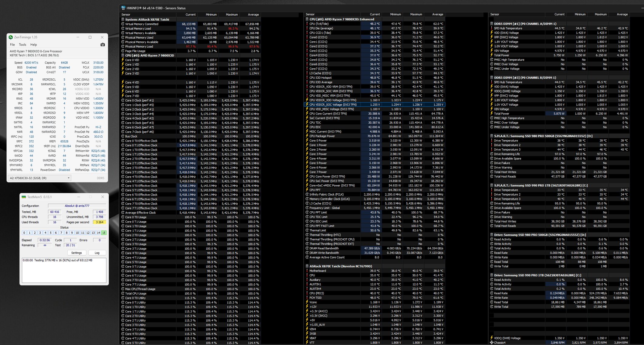Click the tREFI value 65528 in ZenTimings
The height and width of the screenshot is (345, 644).
pyautogui.click(x=64, y=141)
